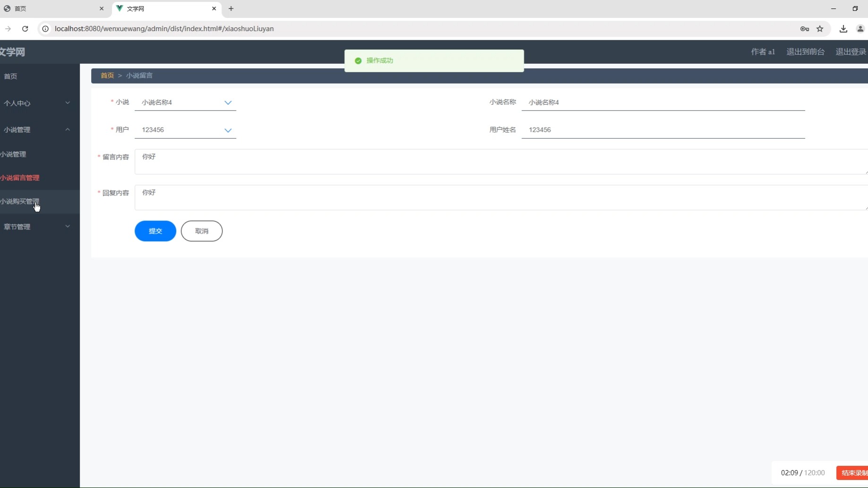Click the green success check icon
The width and height of the screenshot is (868, 488).
pyautogui.click(x=358, y=61)
